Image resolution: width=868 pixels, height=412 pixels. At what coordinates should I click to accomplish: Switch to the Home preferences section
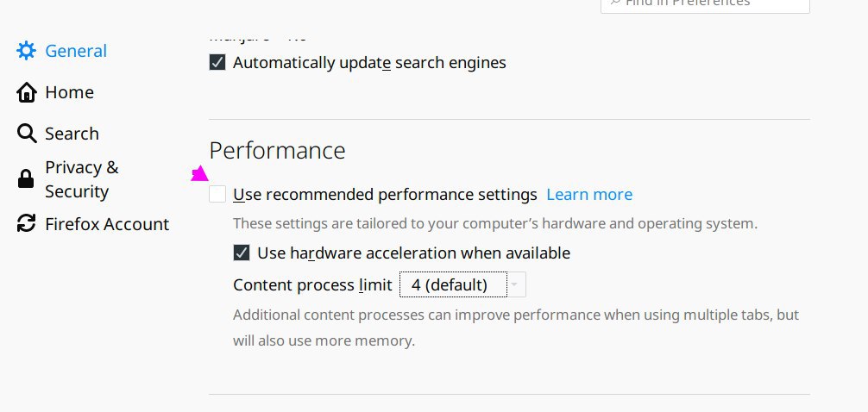(69, 92)
